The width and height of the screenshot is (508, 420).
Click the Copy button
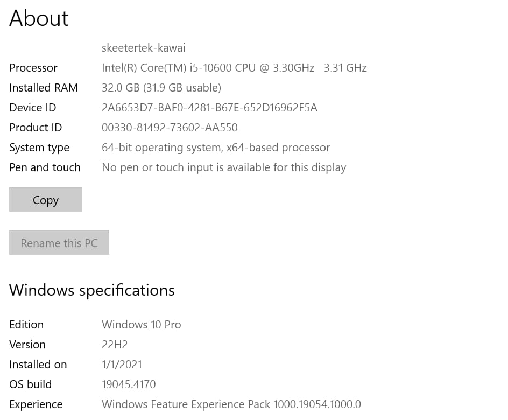tap(45, 199)
